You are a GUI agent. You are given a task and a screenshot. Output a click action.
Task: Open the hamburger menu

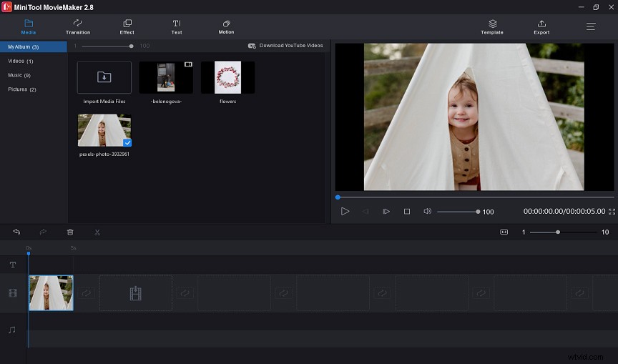[x=591, y=26]
